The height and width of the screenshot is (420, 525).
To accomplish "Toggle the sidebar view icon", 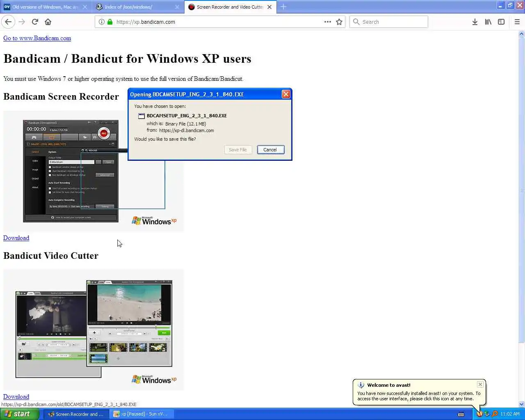I will (x=501, y=22).
